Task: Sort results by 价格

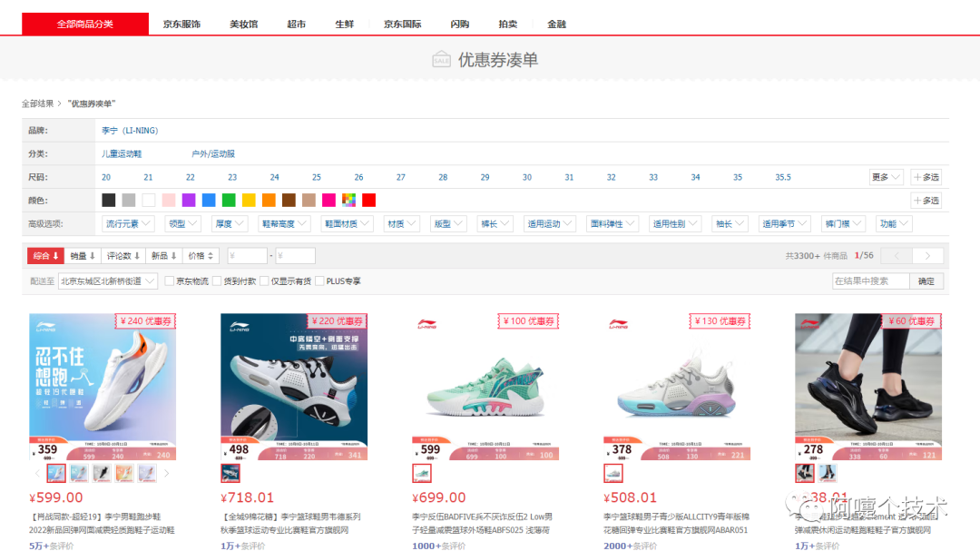Action: tap(201, 256)
